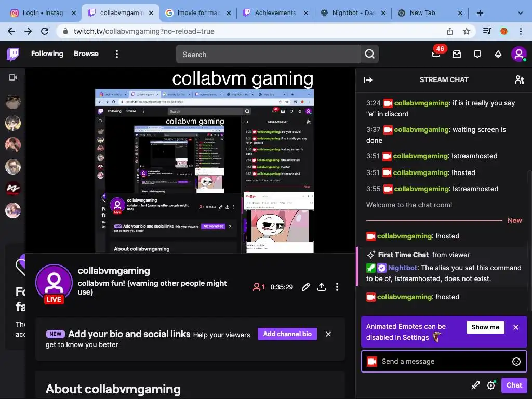The height and width of the screenshot is (399, 532).
Task: Click the stream video player preview
Action: (x=190, y=161)
